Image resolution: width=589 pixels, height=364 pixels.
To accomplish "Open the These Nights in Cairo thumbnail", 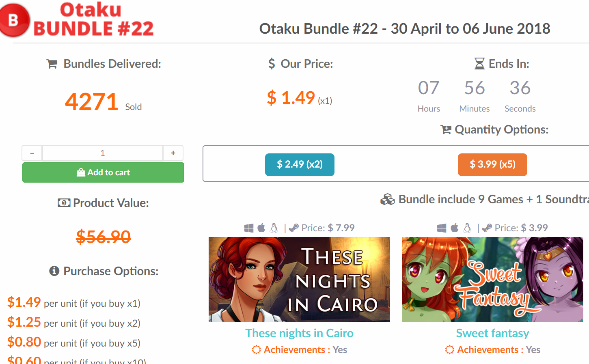I will 299,279.
